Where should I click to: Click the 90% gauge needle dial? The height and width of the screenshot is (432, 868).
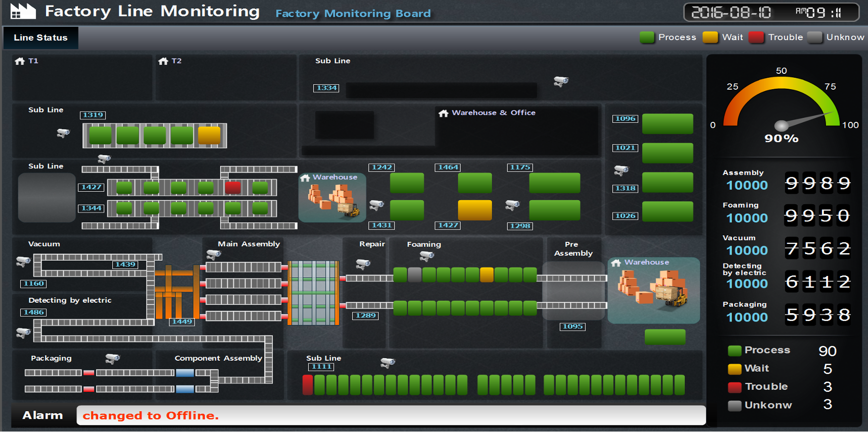pos(781,125)
